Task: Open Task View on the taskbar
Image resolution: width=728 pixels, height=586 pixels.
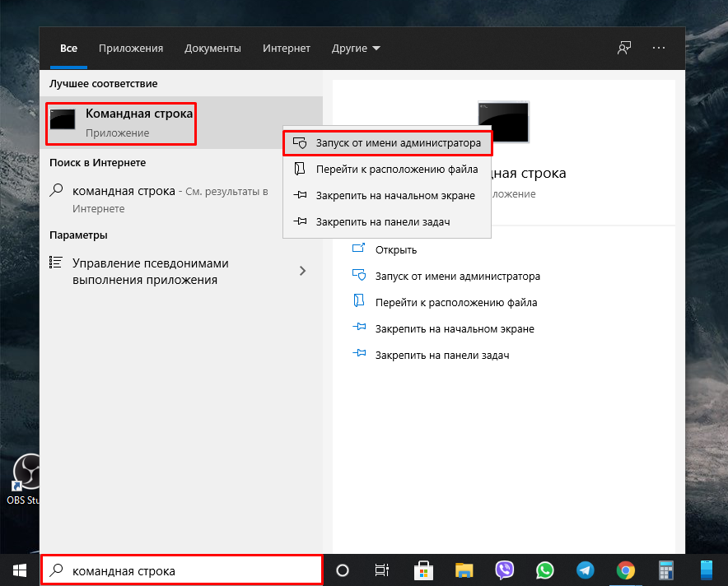Action: click(381, 570)
